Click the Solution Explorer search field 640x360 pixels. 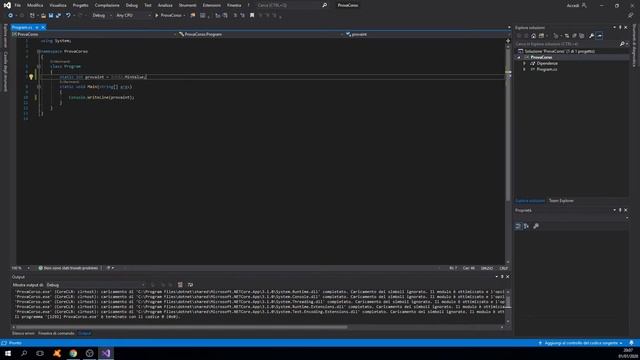click(567, 44)
